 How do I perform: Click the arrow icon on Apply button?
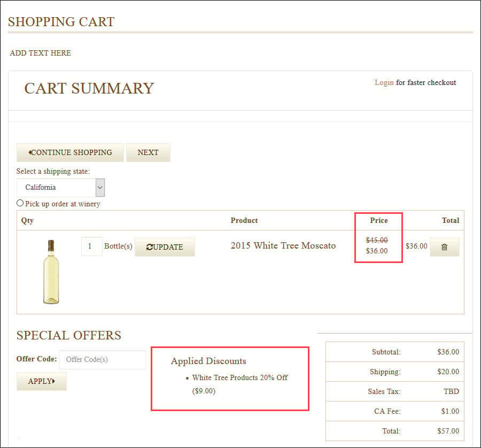[x=53, y=381]
